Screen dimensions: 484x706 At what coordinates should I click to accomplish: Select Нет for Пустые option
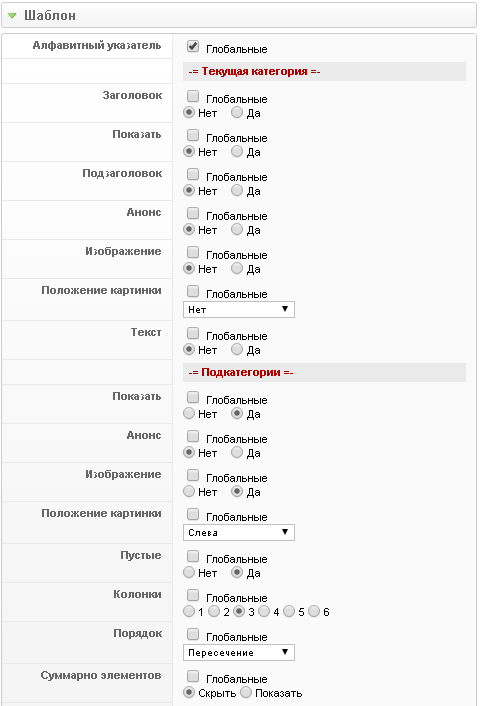pyautogui.click(x=189, y=572)
